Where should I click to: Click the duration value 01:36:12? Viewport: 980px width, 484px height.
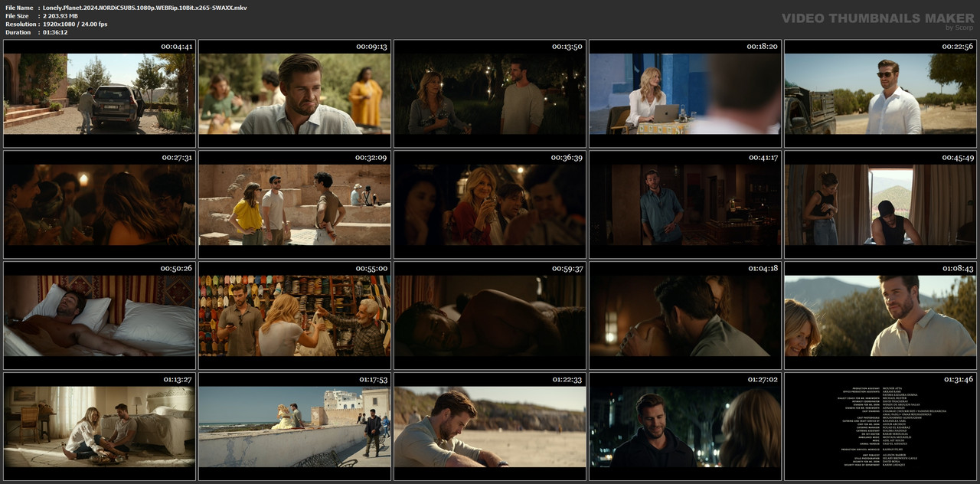pos(55,32)
